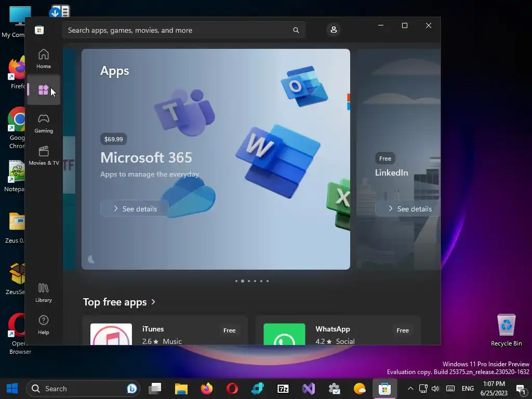Image resolution: width=532 pixels, height=399 pixels.
Task: Click the Microsoft Store logo in title bar
Action: tap(39, 30)
